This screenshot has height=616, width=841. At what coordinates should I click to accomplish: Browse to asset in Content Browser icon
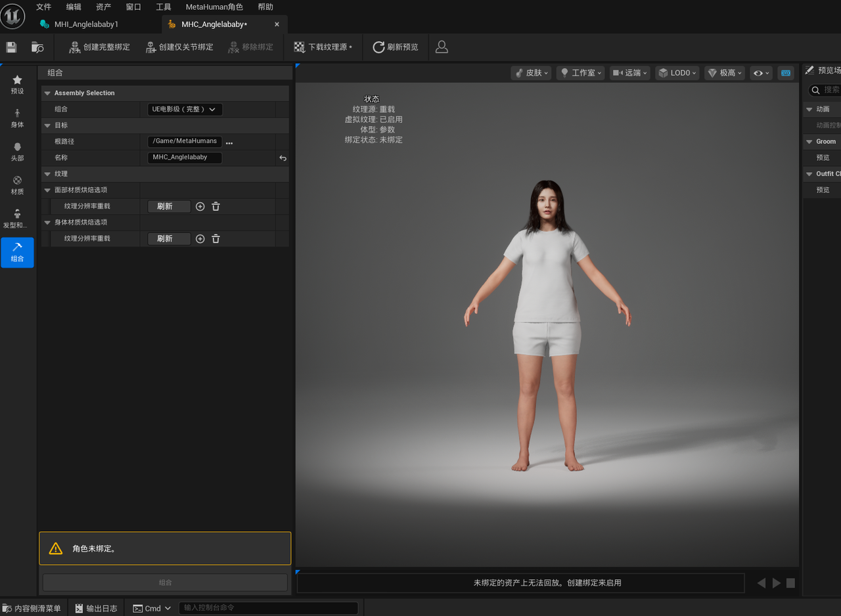pyautogui.click(x=37, y=47)
